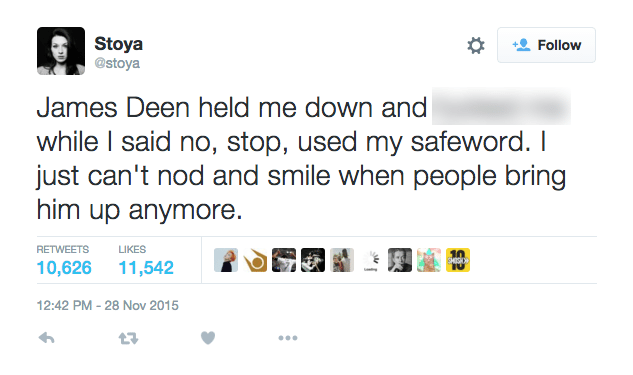Select the orange lambda logo avatar
The image size is (633, 375).
(255, 260)
